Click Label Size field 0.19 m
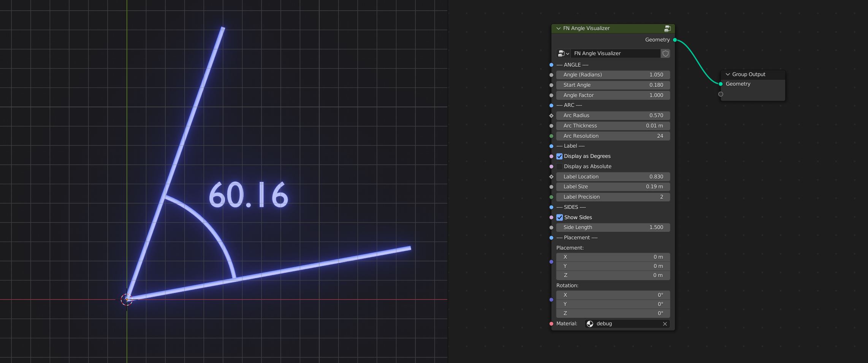Image resolution: width=868 pixels, height=363 pixels. point(613,187)
